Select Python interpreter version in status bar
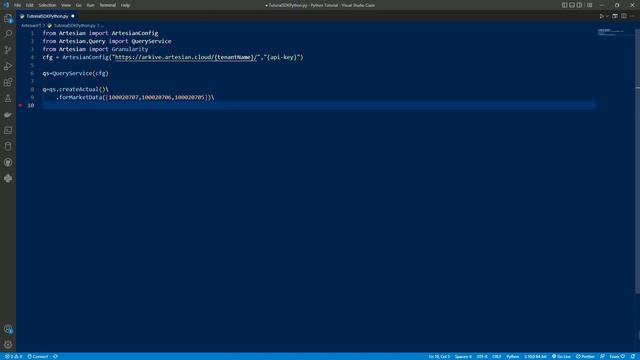 pos(536,356)
